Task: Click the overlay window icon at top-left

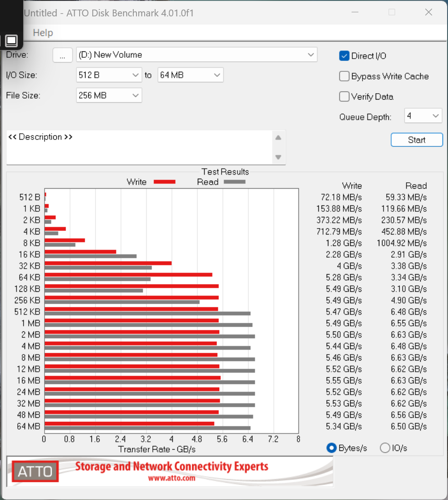Action: (x=11, y=40)
